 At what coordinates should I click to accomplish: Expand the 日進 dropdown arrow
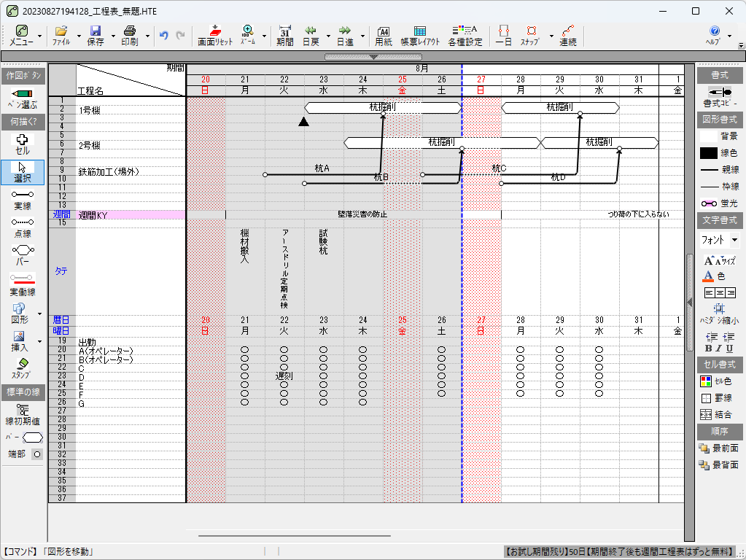coord(362,36)
